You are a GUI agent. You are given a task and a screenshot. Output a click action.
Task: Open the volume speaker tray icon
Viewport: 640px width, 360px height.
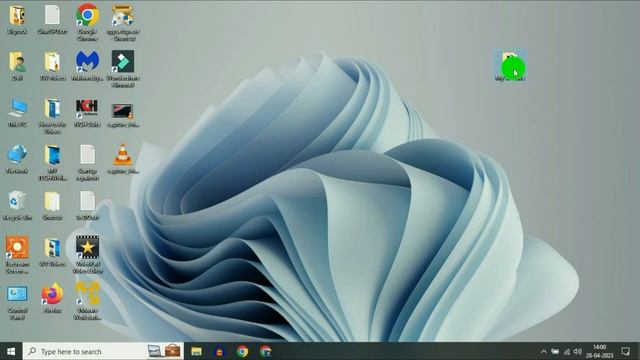[x=577, y=351]
